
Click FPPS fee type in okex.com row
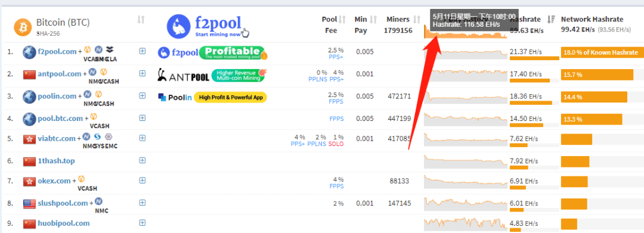click(x=336, y=187)
